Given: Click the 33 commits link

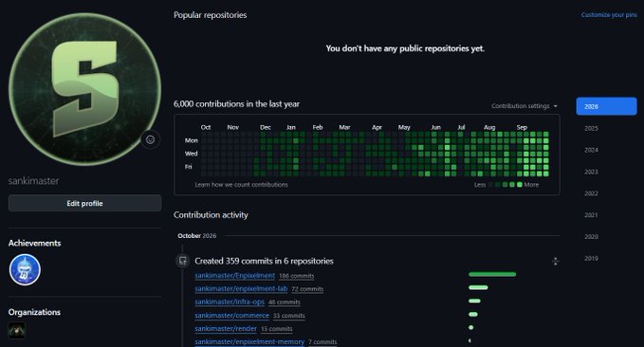Looking at the screenshot, I should click(288, 316).
